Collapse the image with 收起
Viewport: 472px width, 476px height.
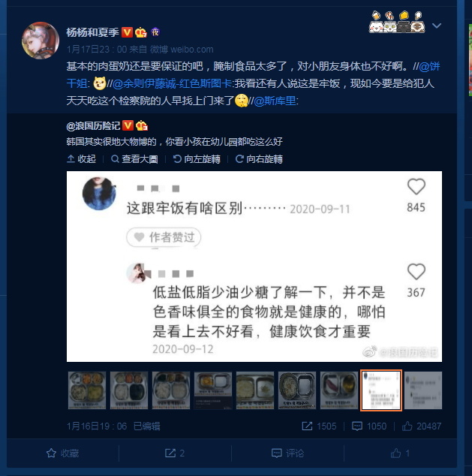[81, 158]
